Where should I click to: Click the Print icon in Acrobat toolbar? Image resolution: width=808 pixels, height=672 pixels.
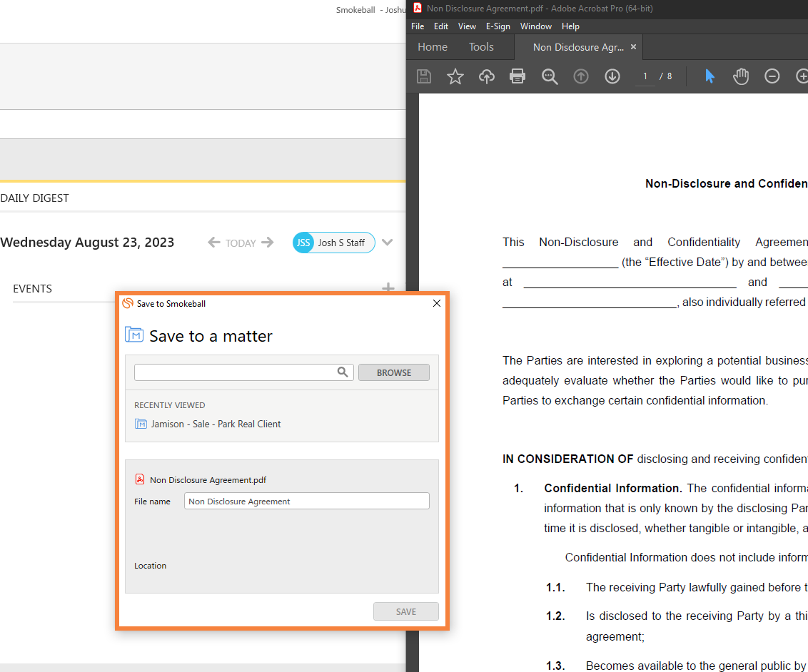[517, 77]
